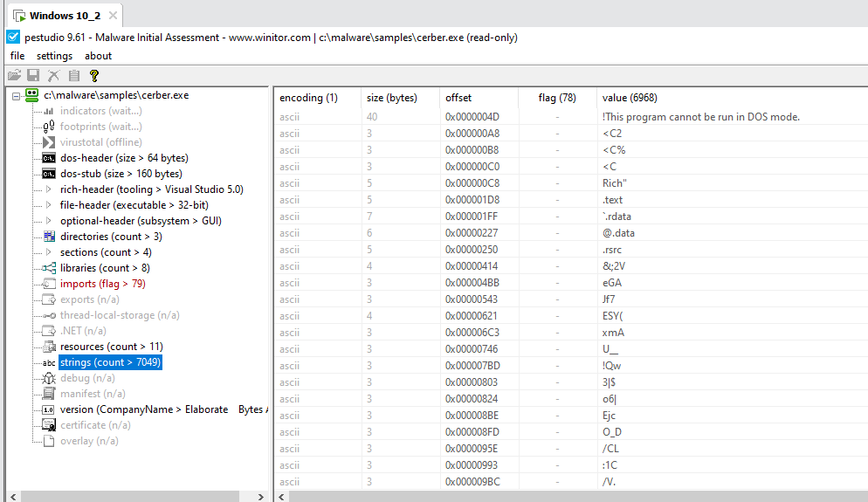Open the file menu
Screen dimensions: 868x502
17,56
